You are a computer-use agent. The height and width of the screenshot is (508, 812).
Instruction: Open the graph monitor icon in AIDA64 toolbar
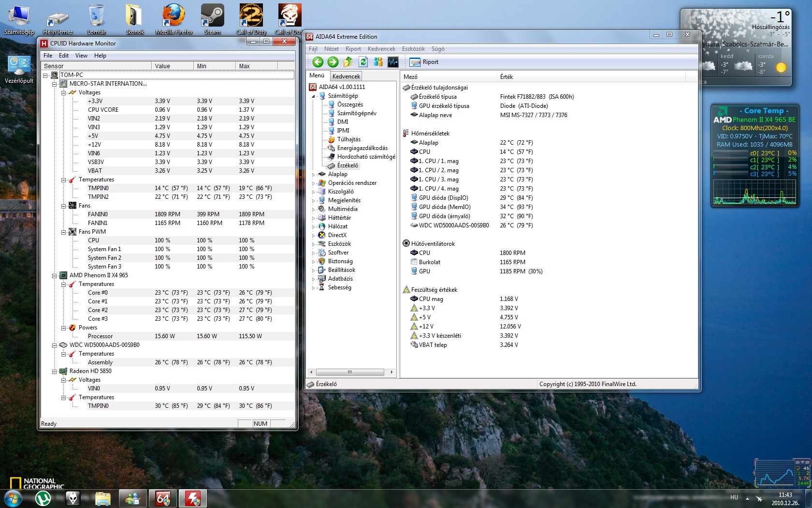point(393,62)
